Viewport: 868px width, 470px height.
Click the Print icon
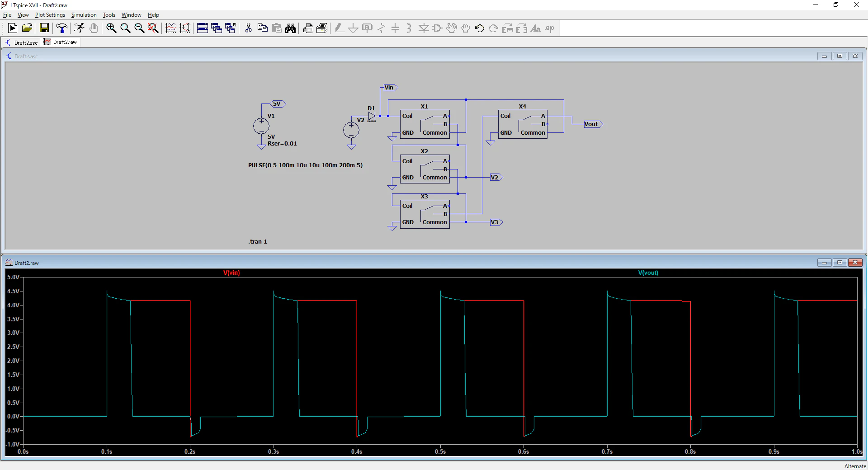tap(308, 28)
